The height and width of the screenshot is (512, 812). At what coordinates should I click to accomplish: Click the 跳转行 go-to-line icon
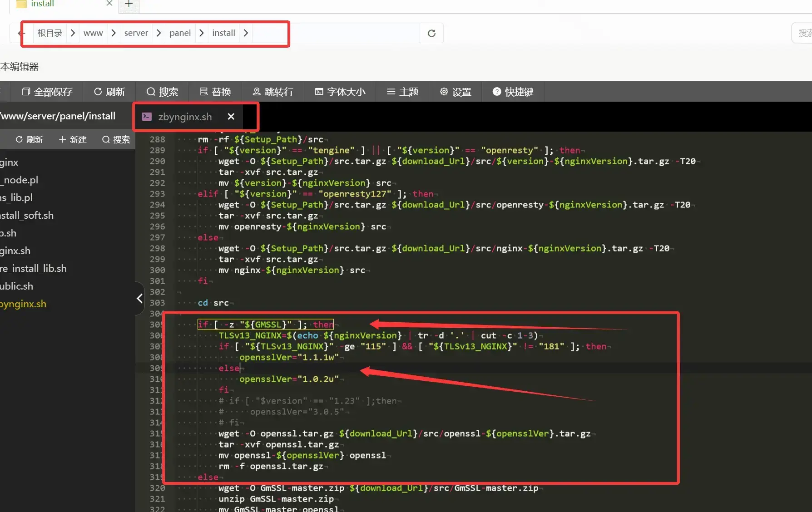(257, 92)
